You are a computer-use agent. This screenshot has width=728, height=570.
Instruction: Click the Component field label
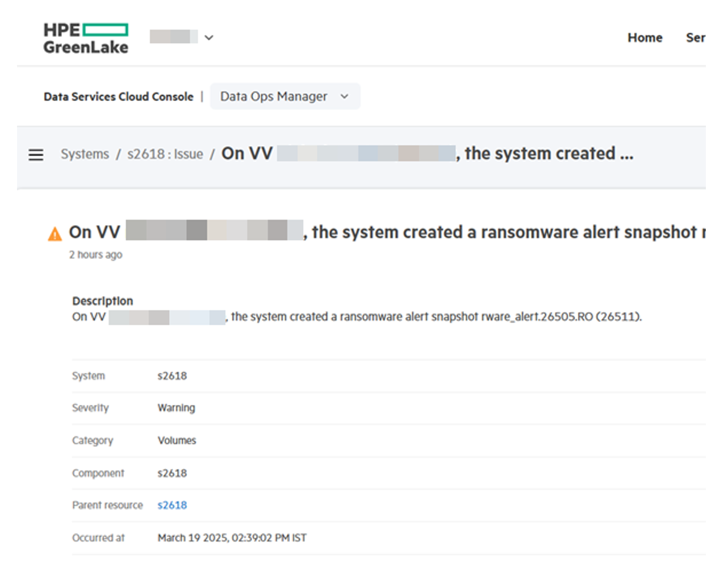98,473
